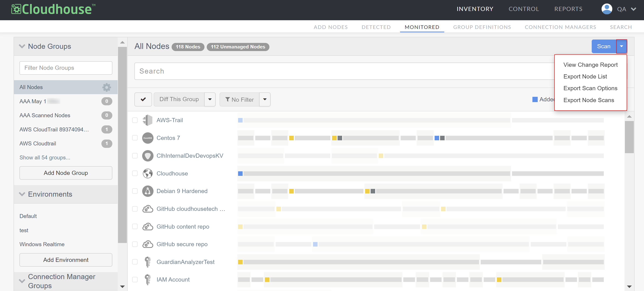644x291 pixels.
Task: Click the GitHub content repo icon
Action: [x=147, y=227]
